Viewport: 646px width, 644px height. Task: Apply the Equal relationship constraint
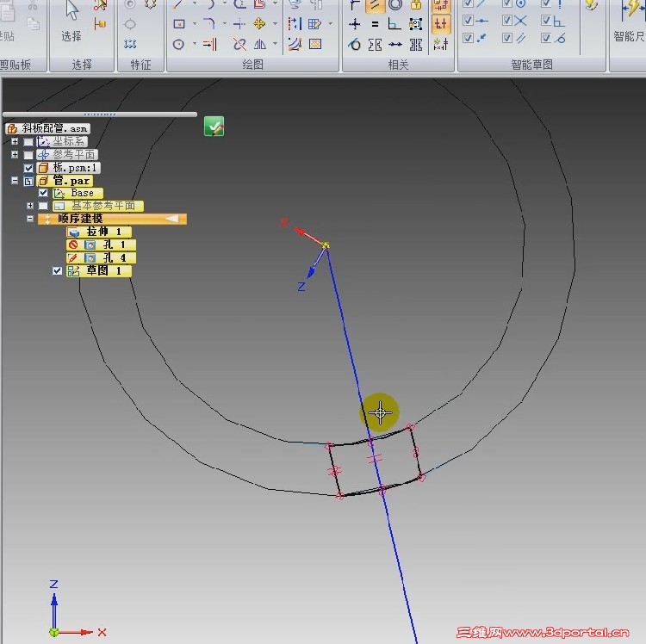click(x=375, y=24)
